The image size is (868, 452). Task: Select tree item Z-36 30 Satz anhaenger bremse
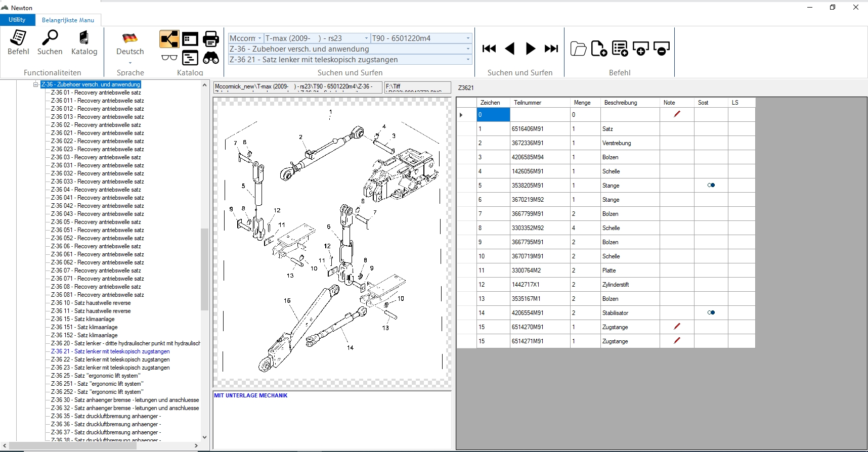click(x=125, y=400)
